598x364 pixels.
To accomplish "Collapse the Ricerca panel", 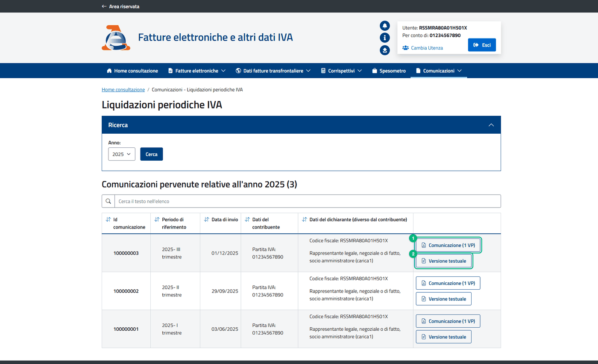I will pos(491,125).
